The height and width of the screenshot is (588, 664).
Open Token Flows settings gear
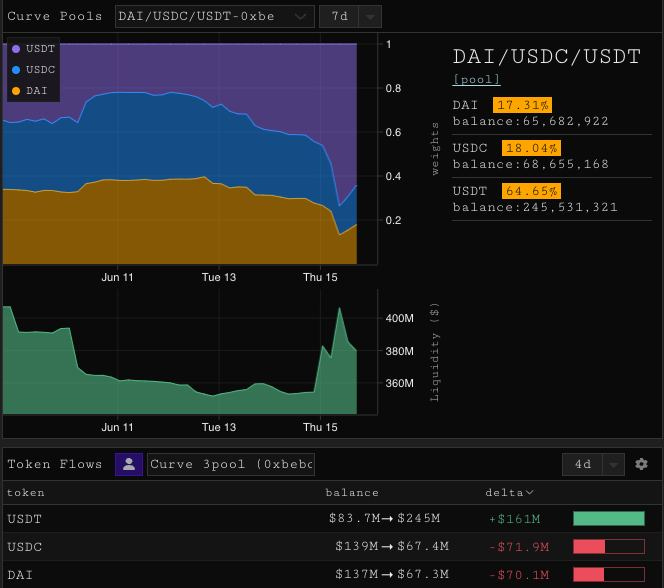tap(641, 464)
